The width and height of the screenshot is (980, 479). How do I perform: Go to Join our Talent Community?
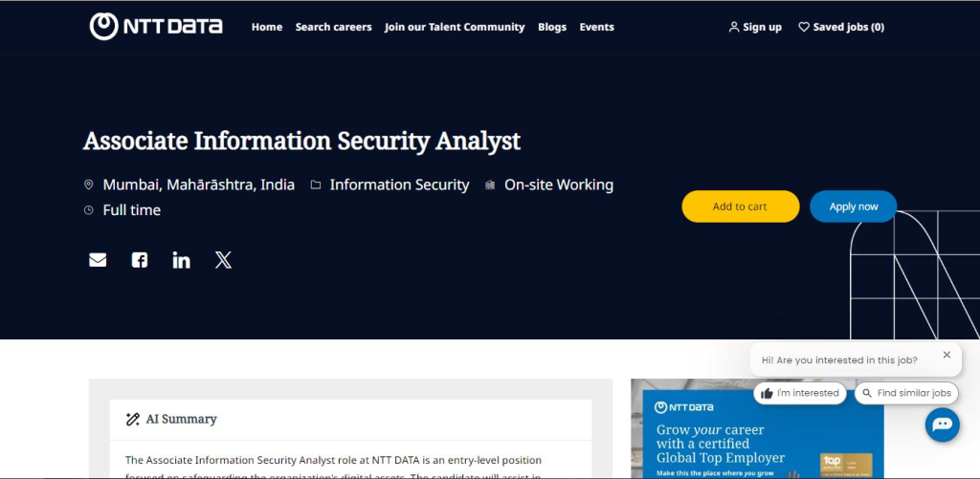point(455,27)
